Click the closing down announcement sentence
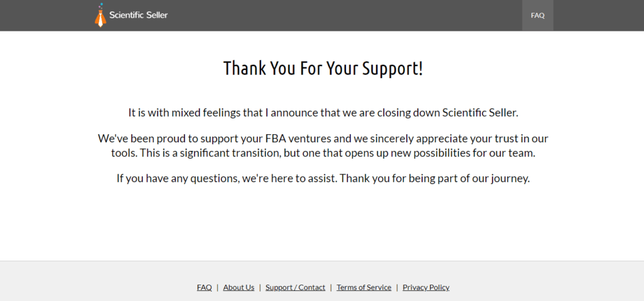644x301 pixels. tap(323, 113)
